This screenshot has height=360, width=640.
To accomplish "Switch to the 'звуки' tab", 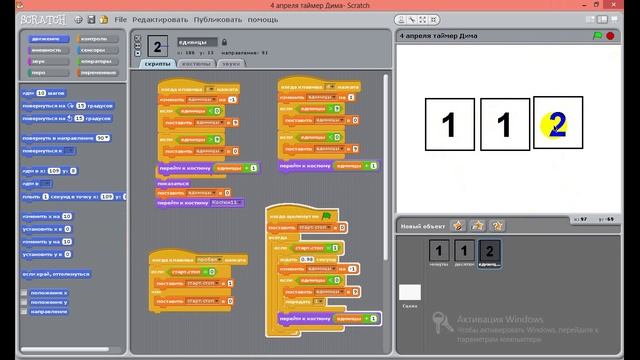I will click(231, 64).
